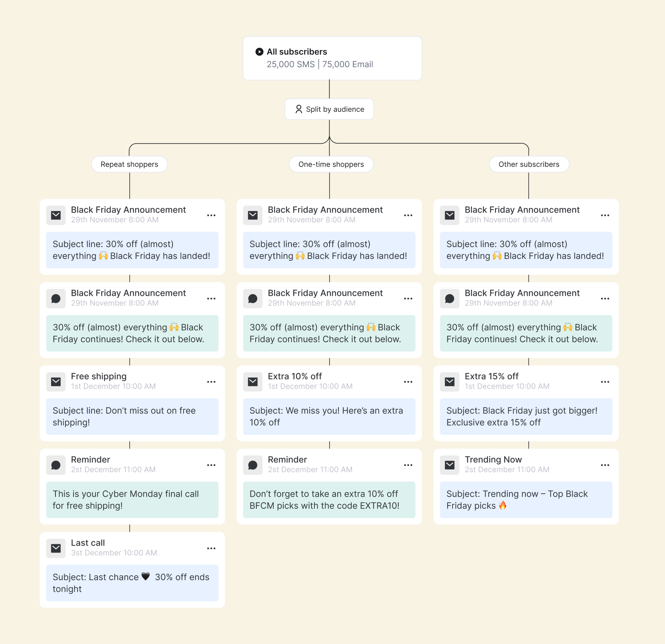665x644 pixels.
Task: Select the One-time shoppers branch label
Action: (331, 164)
